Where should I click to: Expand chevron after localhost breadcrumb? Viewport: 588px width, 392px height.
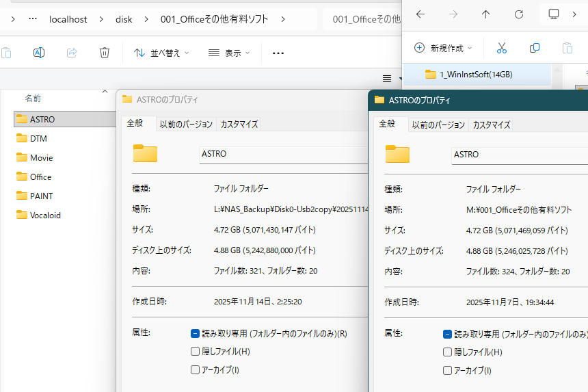(101, 19)
